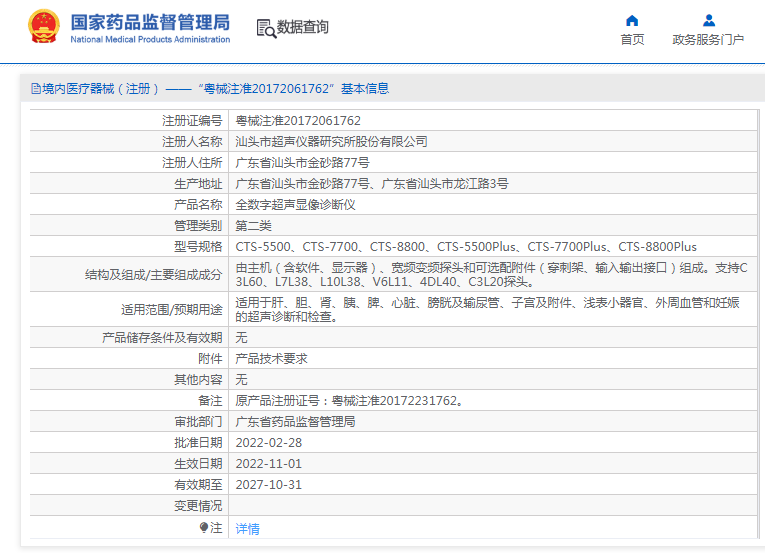The image size is (765, 553).
Task: Click the 国家药品监督管理局 title
Action: (150, 22)
